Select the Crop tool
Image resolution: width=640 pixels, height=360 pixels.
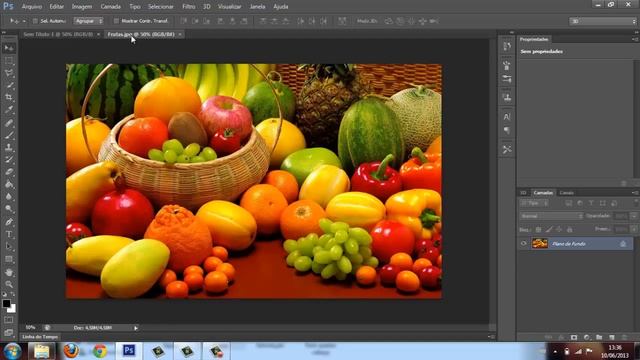(9, 98)
